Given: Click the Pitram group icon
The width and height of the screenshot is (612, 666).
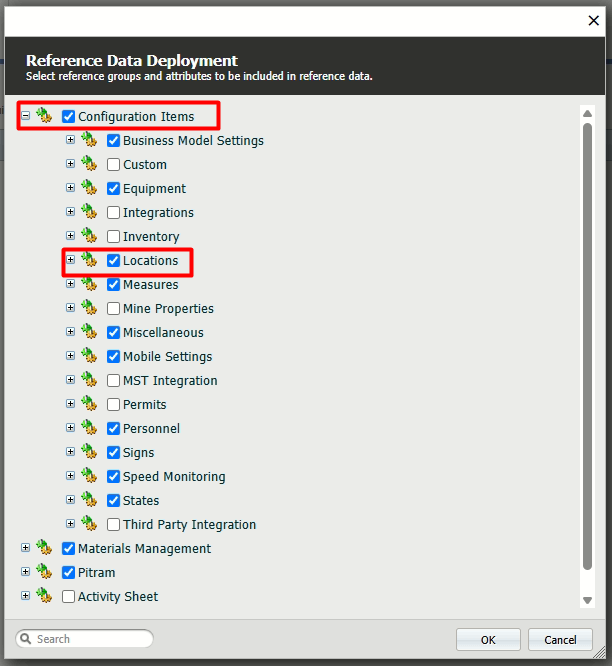Looking at the screenshot, I should 44,572.
